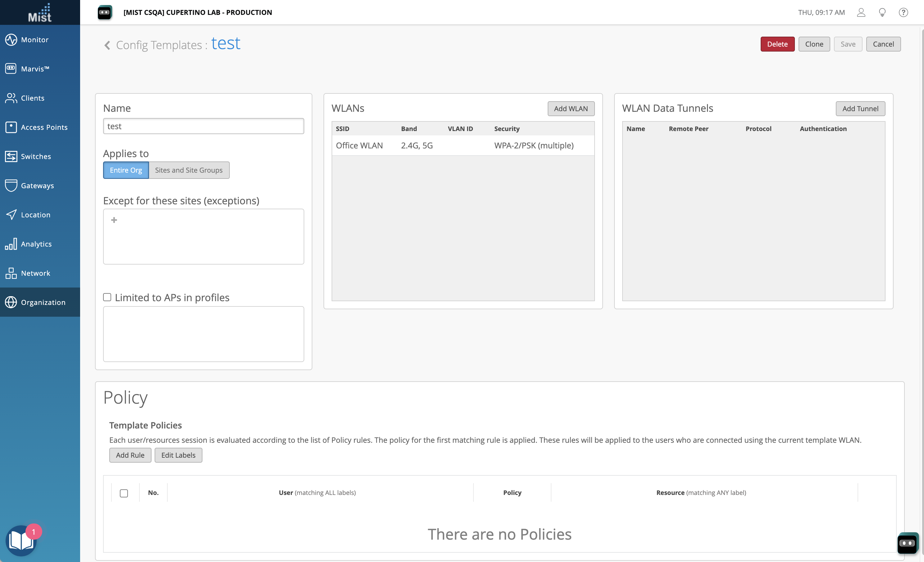Navigate to Access Points menu
Screen dimensions: 924x562
(x=44, y=128)
